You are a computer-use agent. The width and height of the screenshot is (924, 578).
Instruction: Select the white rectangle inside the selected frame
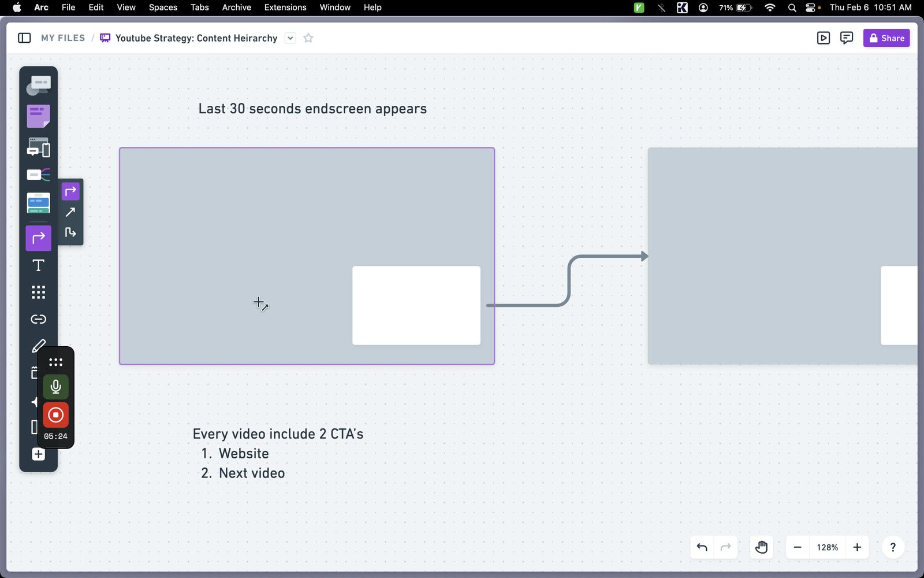coord(416,306)
